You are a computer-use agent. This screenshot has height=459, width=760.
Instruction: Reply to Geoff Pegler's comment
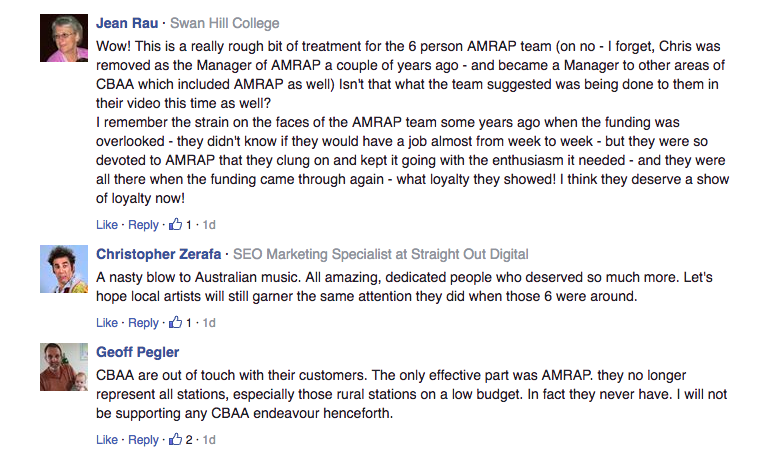tap(143, 440)
